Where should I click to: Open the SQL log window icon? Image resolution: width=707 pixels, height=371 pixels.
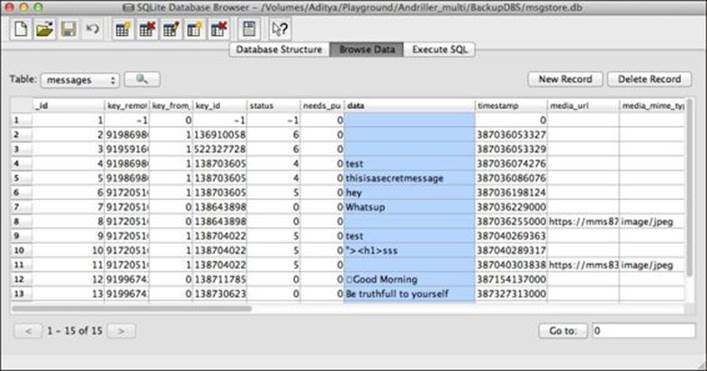point(249,30)
